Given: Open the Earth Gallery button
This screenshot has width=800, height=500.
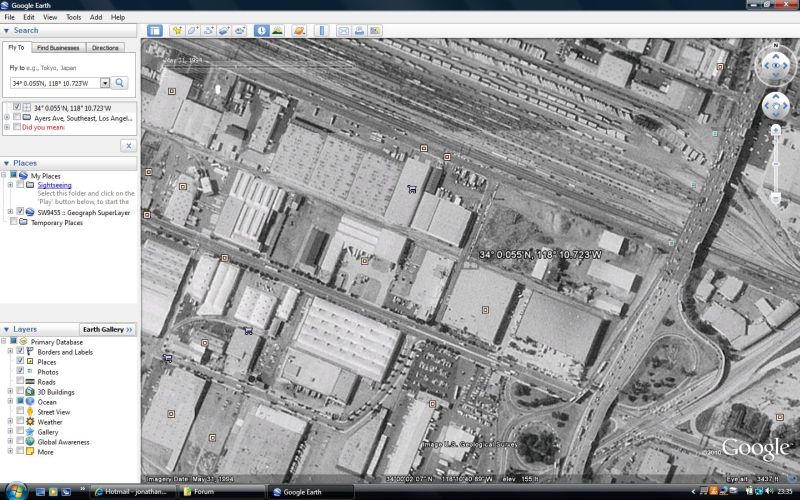Looking at the screenshot, I should [x=107, y=329].
